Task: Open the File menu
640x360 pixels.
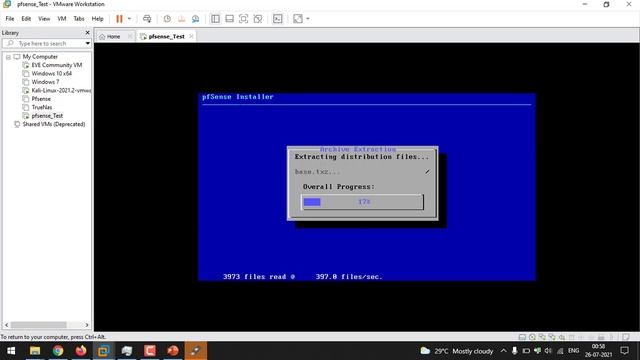Action: tap(10, 19)
